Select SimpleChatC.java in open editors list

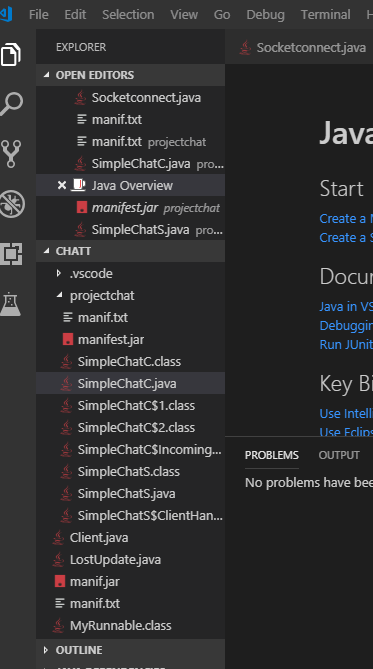click(130, 163)
